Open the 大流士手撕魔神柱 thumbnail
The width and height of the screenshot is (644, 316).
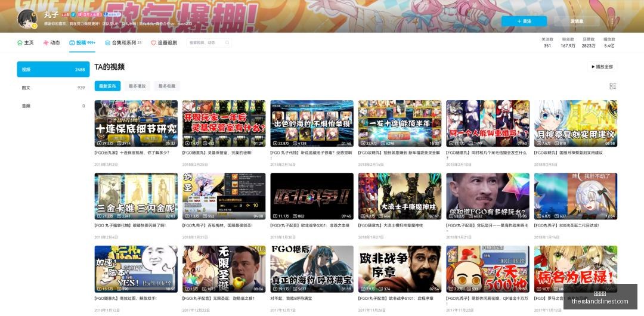(x=400, y=196)
